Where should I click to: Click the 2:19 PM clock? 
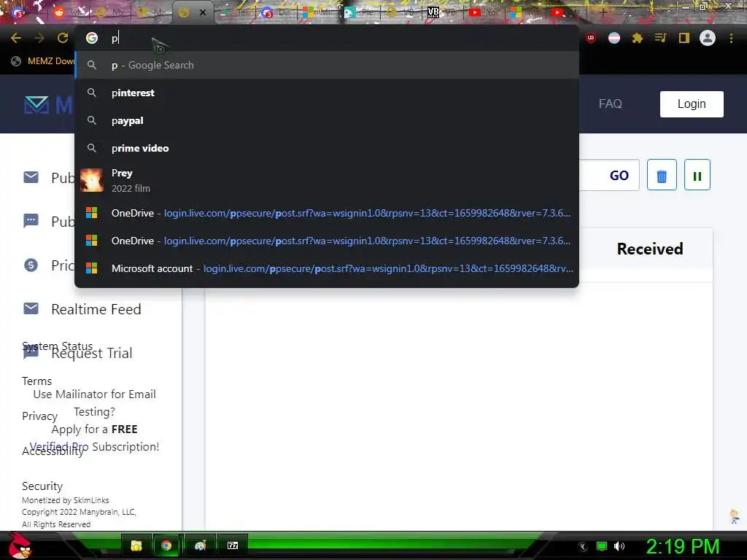682,547
